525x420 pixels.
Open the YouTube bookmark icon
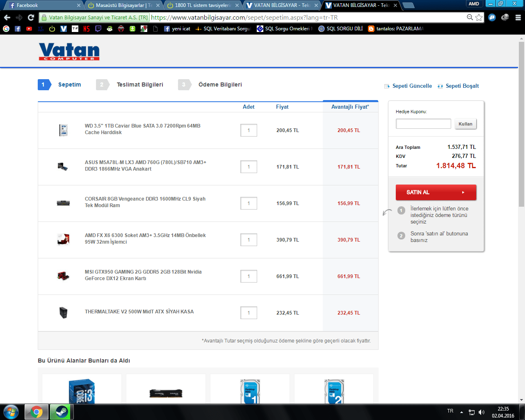(x=29, y=29)
